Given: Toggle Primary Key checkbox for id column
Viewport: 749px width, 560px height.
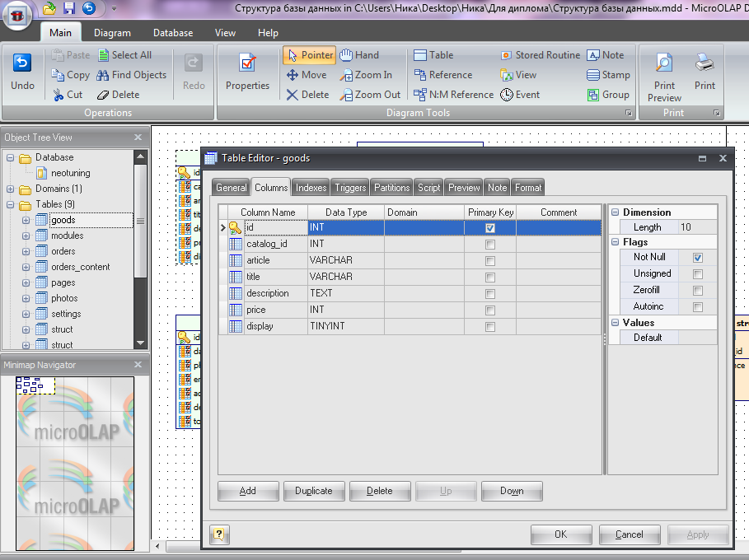Looking at the screenshot, I should (489, 228).
